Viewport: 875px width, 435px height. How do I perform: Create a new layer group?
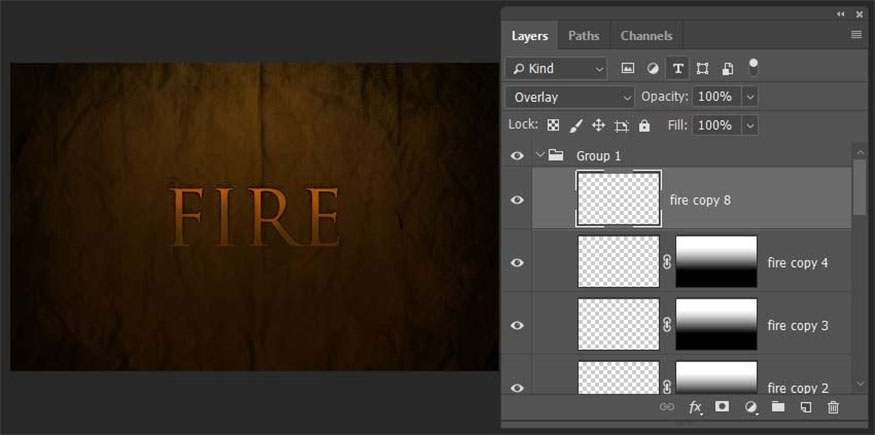point(778,407)
